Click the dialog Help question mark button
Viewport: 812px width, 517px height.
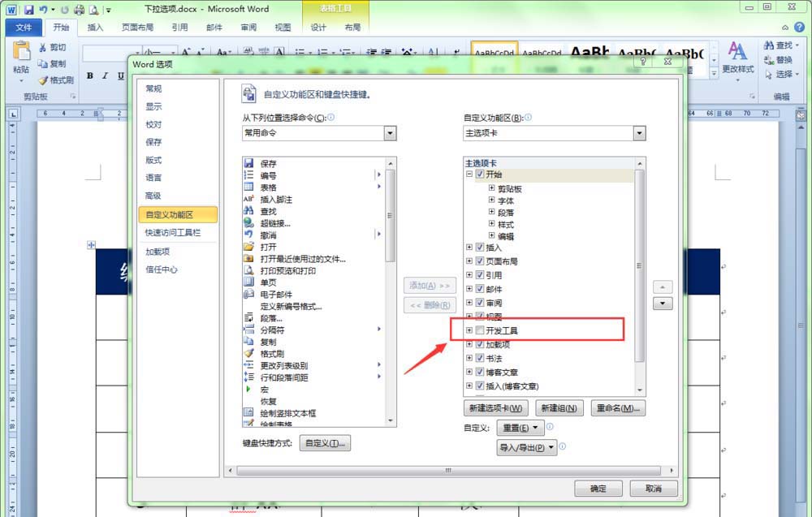pyautogui.click(x=643, y=62)
